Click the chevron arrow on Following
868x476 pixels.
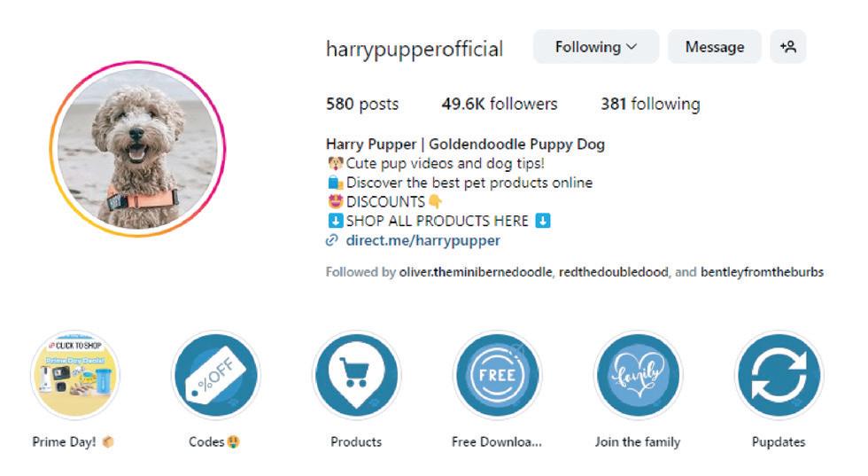point(632,48)
